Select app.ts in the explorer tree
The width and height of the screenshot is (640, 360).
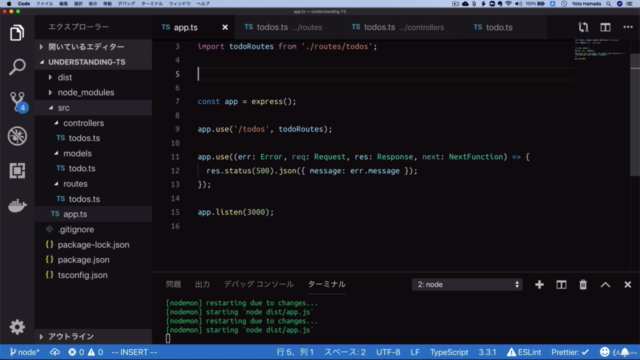click(x=93, y=214)
